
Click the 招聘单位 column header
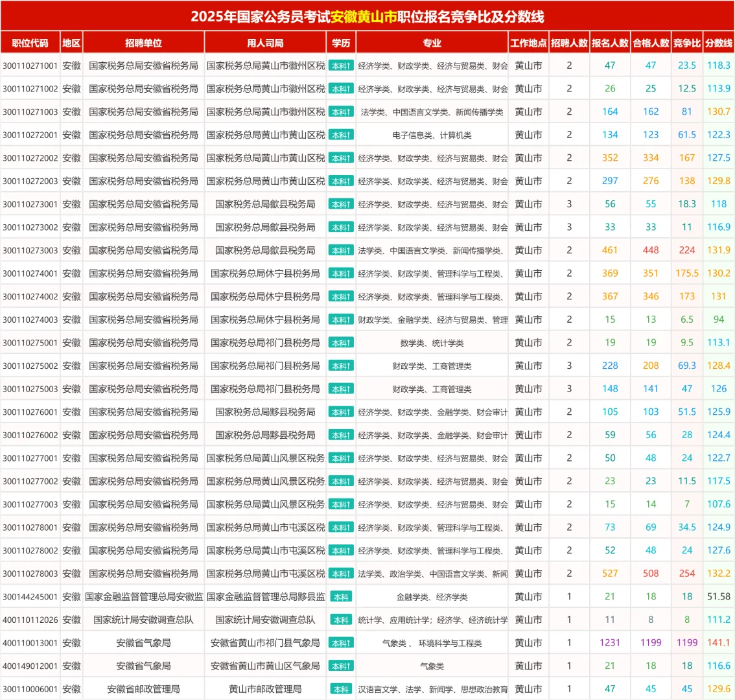point(143,43)
